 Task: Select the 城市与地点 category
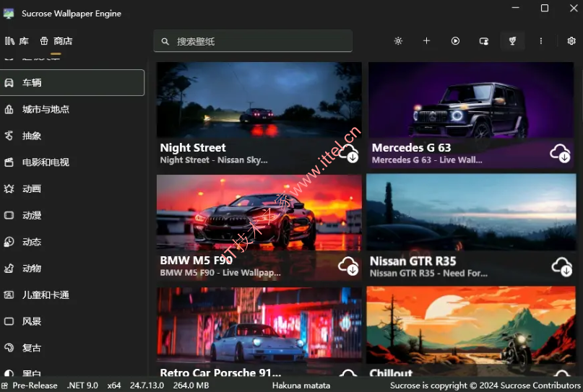coord(72,109)
